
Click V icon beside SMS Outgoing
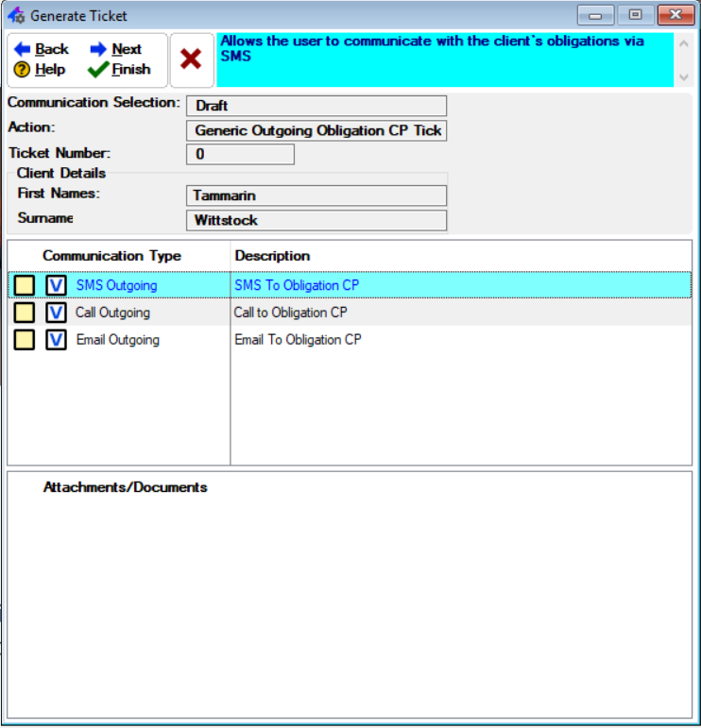pos(56,285)
